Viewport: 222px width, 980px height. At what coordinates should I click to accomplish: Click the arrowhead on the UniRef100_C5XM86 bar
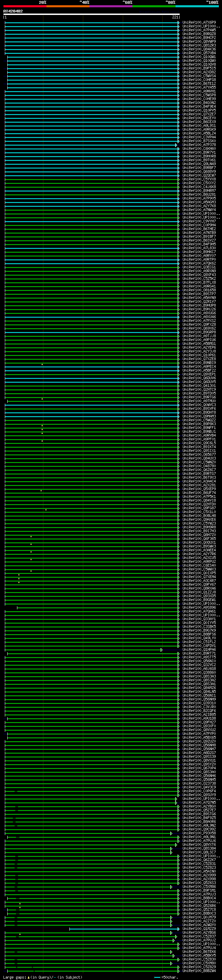pyautogui.click(x=171, y=887)
